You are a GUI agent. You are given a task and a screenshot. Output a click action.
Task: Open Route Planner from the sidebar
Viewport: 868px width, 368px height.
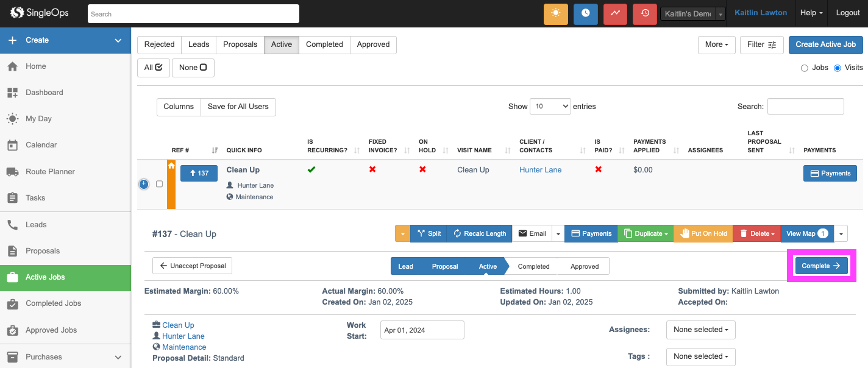50,172
